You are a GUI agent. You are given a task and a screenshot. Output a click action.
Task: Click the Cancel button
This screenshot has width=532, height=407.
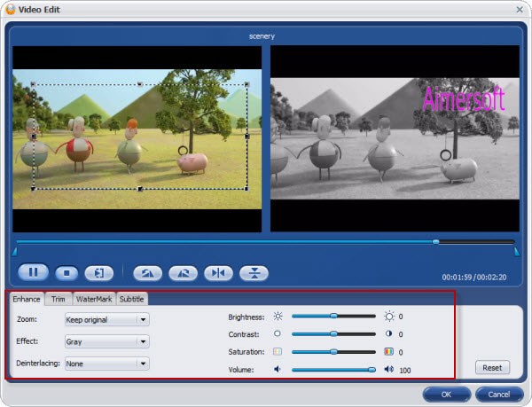point(499,395)
